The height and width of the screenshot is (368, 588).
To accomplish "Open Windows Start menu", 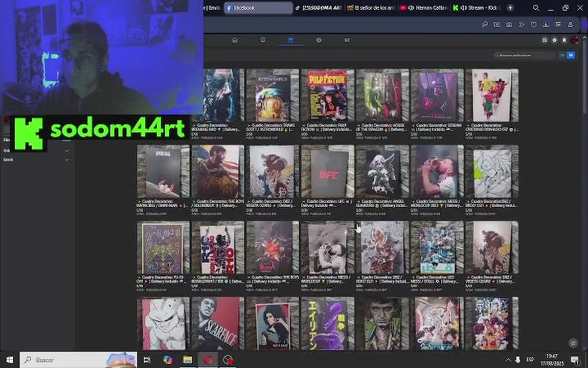I will (x=10, y=360).
